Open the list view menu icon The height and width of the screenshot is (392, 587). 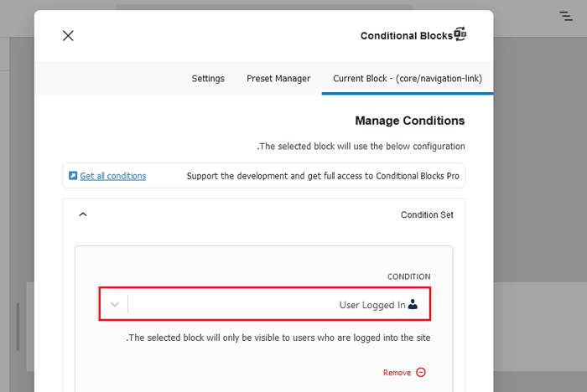566,15
